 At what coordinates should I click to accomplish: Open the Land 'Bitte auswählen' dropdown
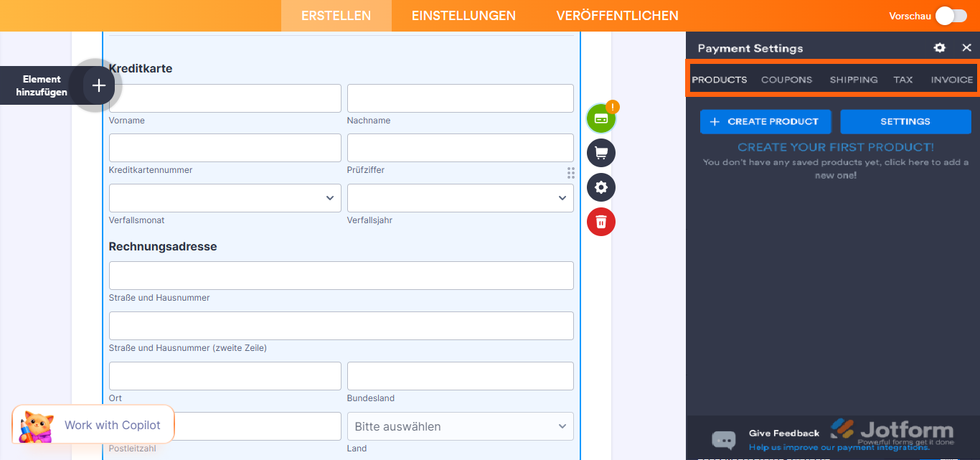(x=460, y=426)
